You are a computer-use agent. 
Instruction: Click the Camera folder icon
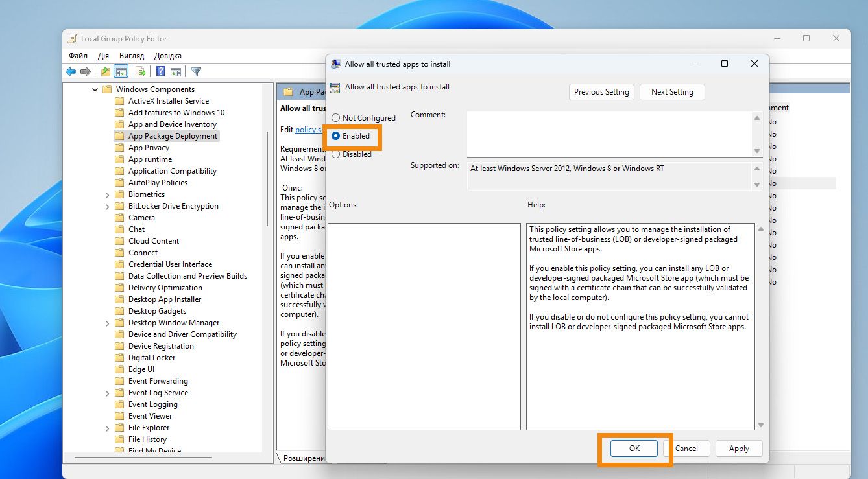point(119,218)
